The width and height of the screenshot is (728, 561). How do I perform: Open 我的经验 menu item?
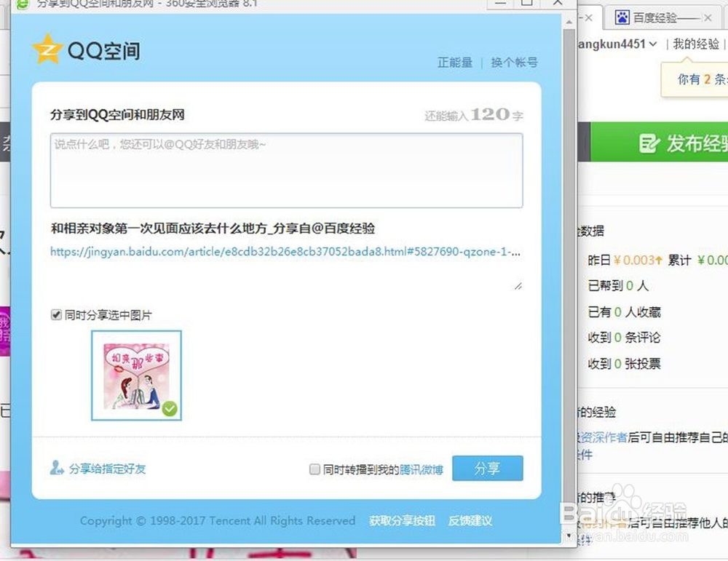(x=696, y=44)
